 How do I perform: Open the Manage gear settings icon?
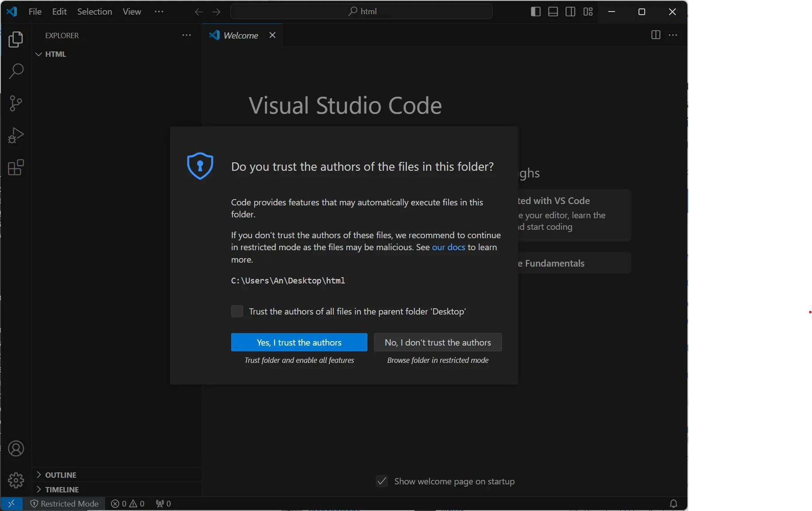[16, 480]
